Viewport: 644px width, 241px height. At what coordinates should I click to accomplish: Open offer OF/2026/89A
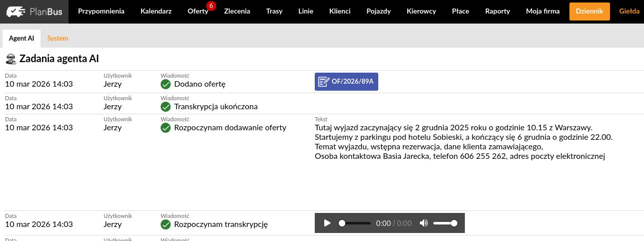tap(346, 81)
